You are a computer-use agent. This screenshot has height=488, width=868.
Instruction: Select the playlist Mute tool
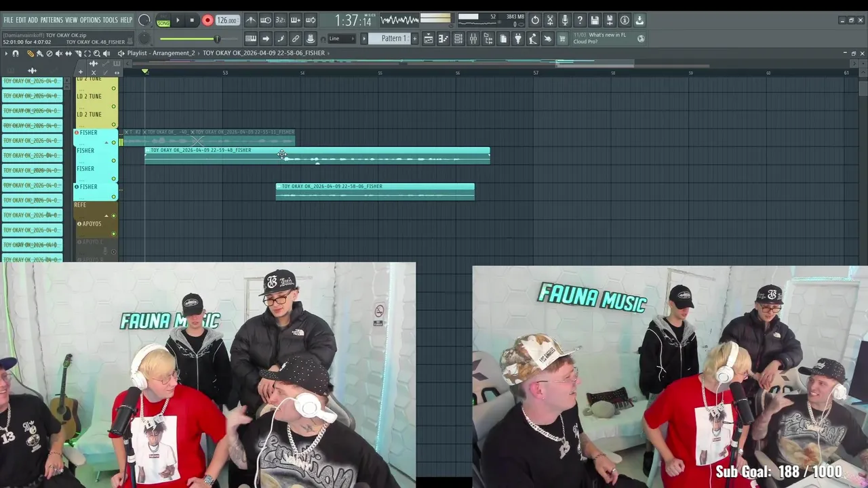click(x=58, y=53)
